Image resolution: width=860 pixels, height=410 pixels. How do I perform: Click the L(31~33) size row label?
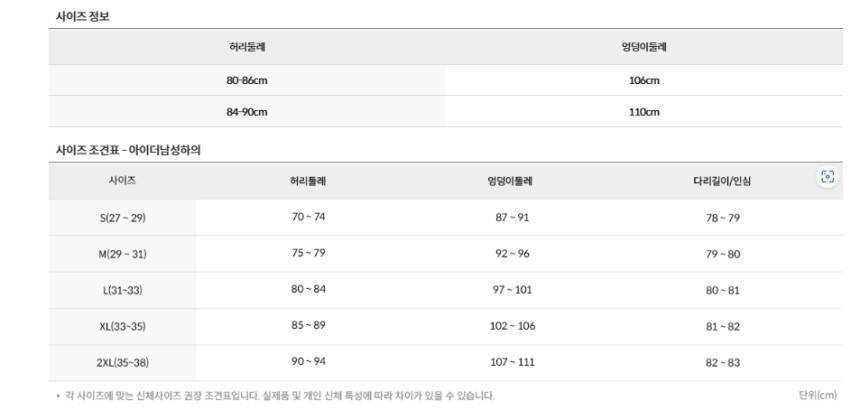pyautogui.click(x=122, y=290)
